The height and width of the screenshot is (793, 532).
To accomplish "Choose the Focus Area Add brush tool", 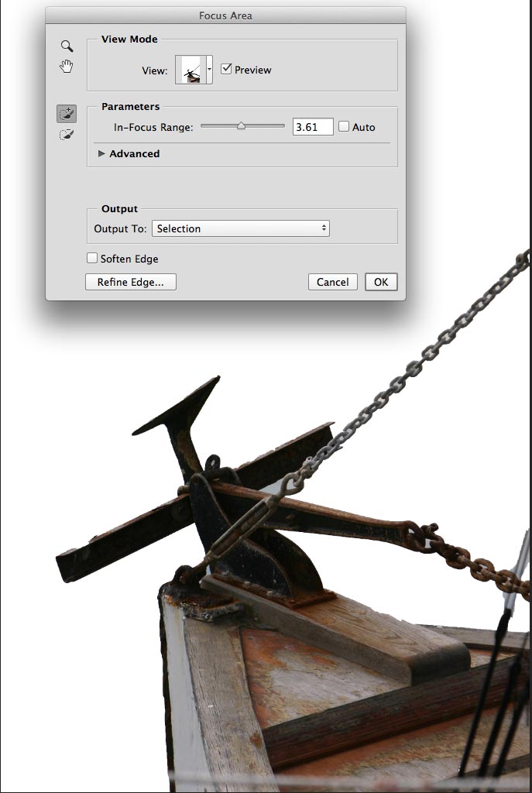I will [67, 114].
